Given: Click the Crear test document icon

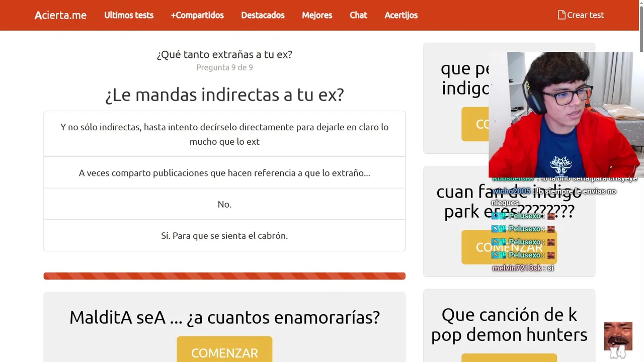Looking at the screenshot, I should (561, 15).
